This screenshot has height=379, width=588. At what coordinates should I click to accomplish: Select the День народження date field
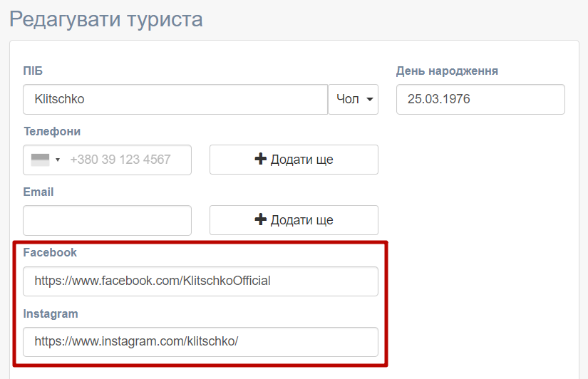click(480, 99)
